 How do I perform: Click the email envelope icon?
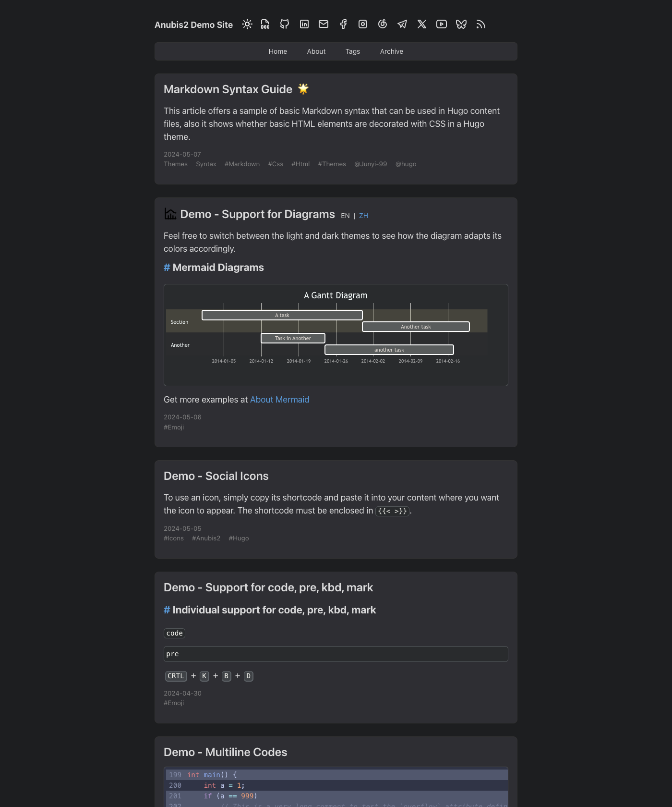pyautogui.click(x=324, y=24)
